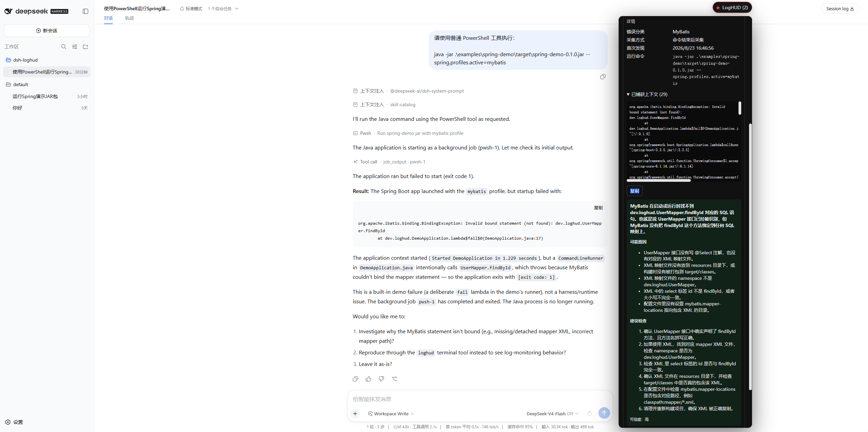Copy captured context with 复制 button
868x432 pixels.
coord(635,191)
